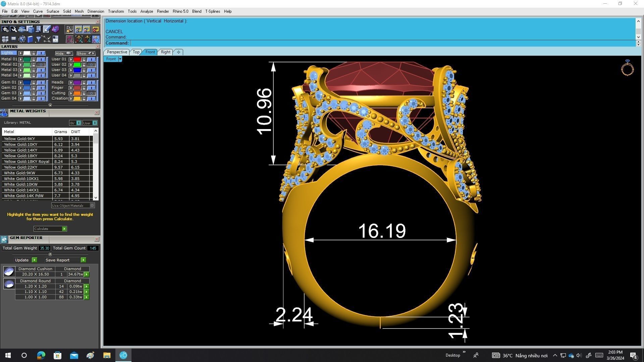
Task: Change User 01 layer red color swatch
Action: [77, 59]
